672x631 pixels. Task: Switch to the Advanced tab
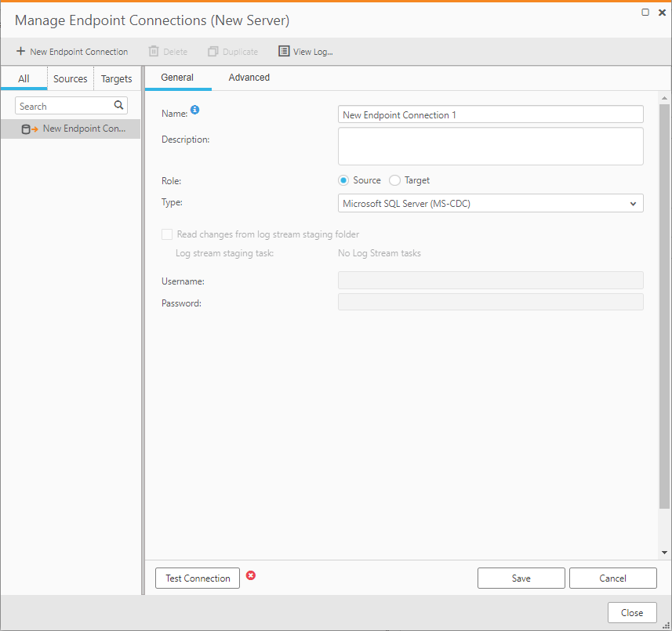point(249,77)
